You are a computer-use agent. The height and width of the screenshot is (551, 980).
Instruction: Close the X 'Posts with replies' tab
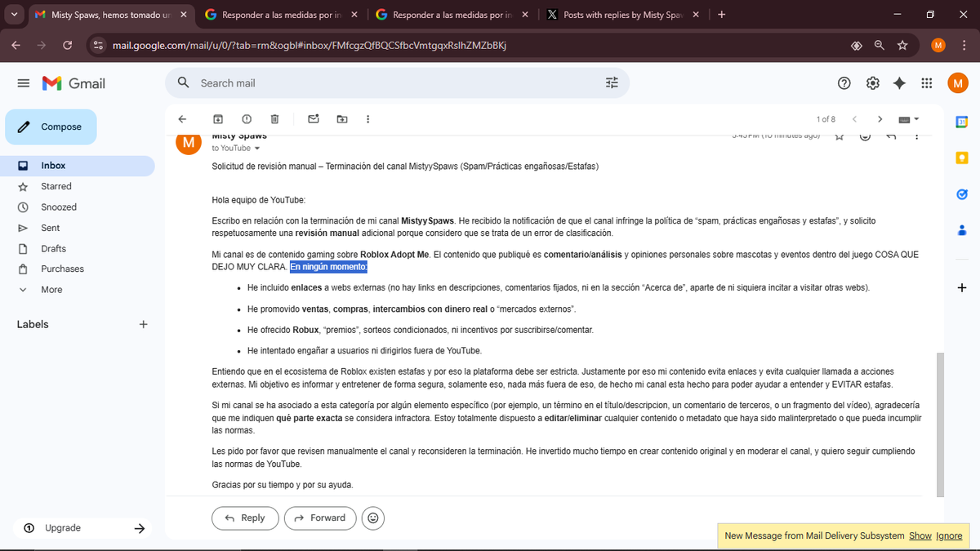click(695, 15)
